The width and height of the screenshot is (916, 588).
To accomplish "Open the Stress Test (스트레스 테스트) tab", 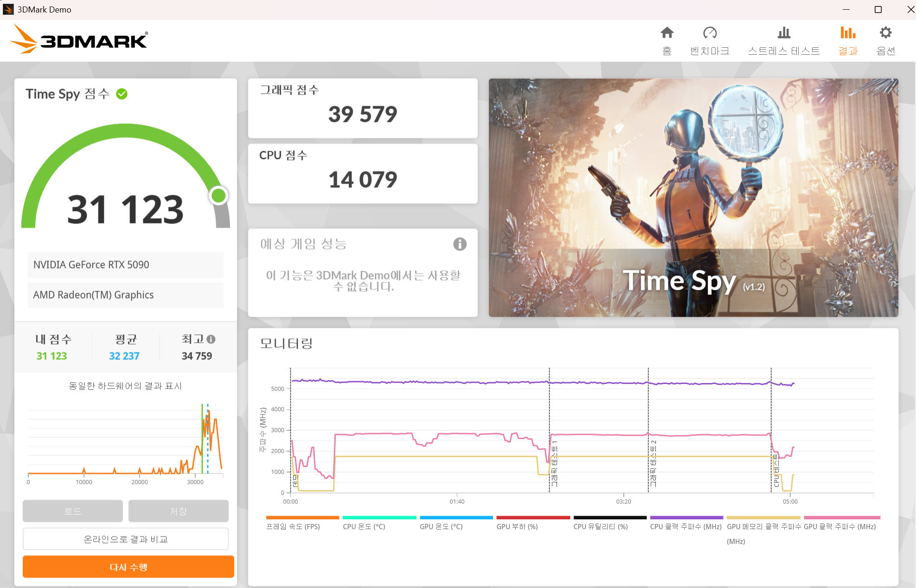I will click(x=784, y=41).
